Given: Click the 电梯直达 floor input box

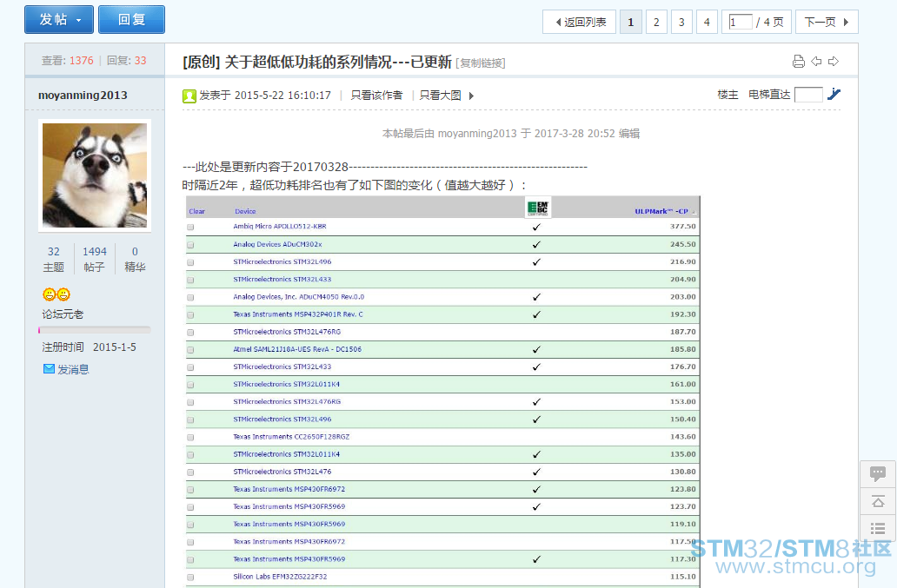Looking at the screenshot, I should click(808, 95).
